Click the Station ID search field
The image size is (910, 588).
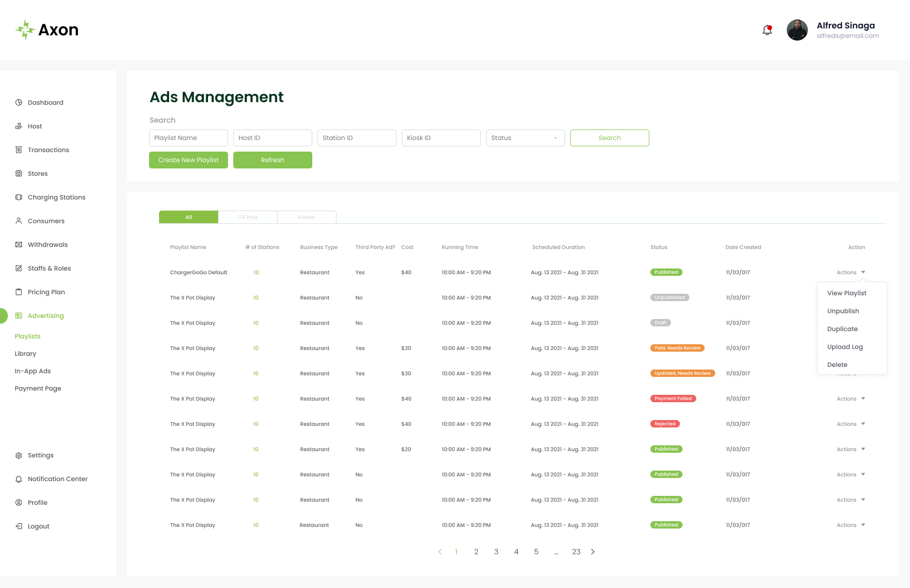tap(357, 138)
